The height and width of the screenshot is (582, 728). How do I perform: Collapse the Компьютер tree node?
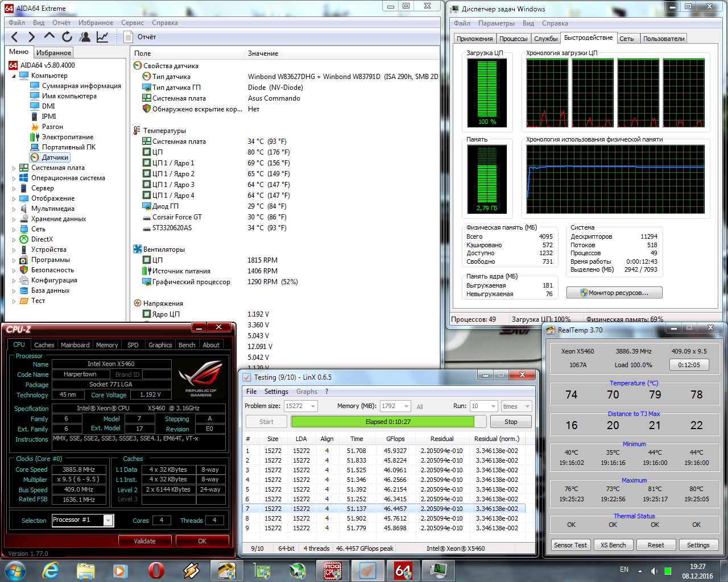(x=14, y=76)
